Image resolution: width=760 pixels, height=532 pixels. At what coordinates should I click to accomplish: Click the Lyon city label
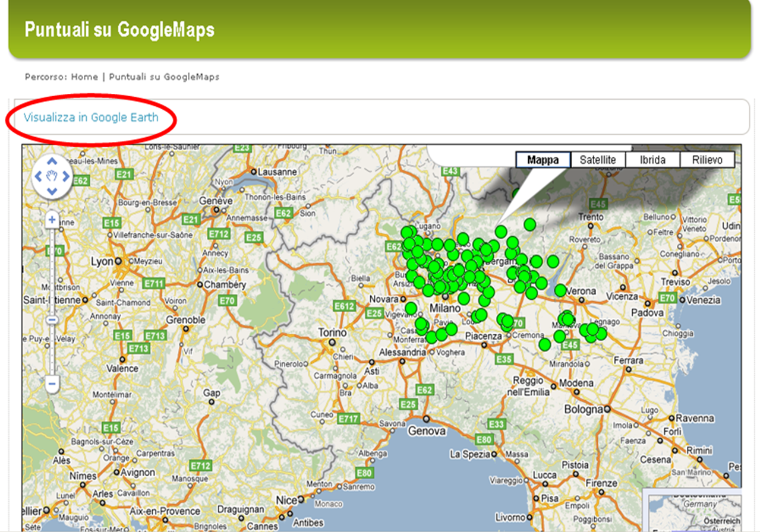click(x=102, y=261)
